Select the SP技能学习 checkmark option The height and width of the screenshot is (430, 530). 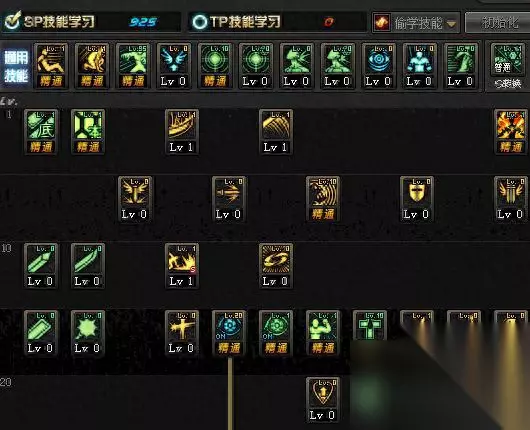13,21
